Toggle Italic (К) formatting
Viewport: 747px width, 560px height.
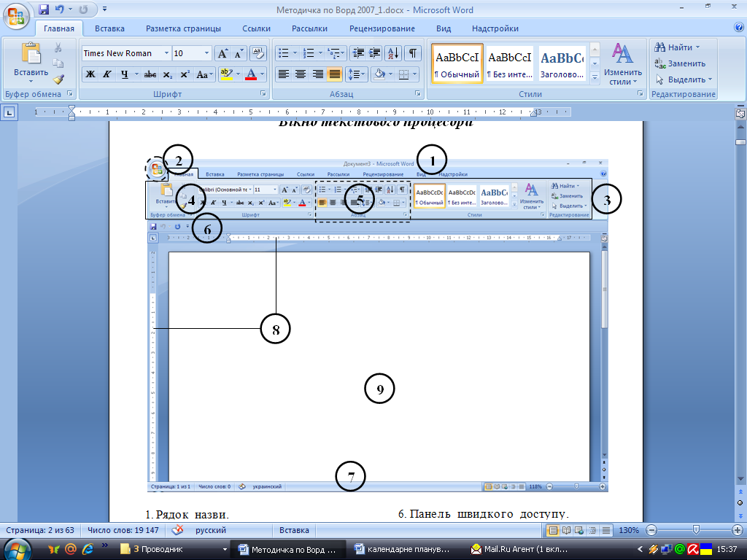coord(107,74)
